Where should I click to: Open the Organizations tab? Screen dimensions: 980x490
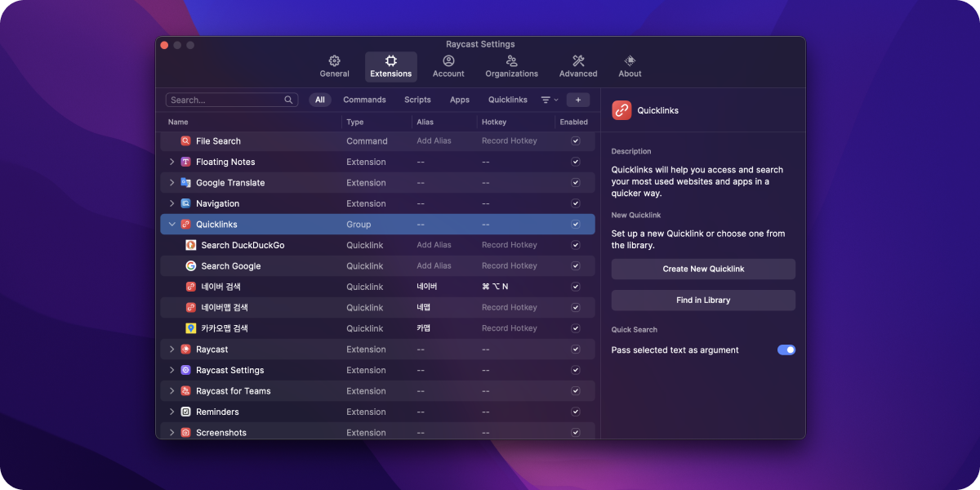(x=511, y=67)
